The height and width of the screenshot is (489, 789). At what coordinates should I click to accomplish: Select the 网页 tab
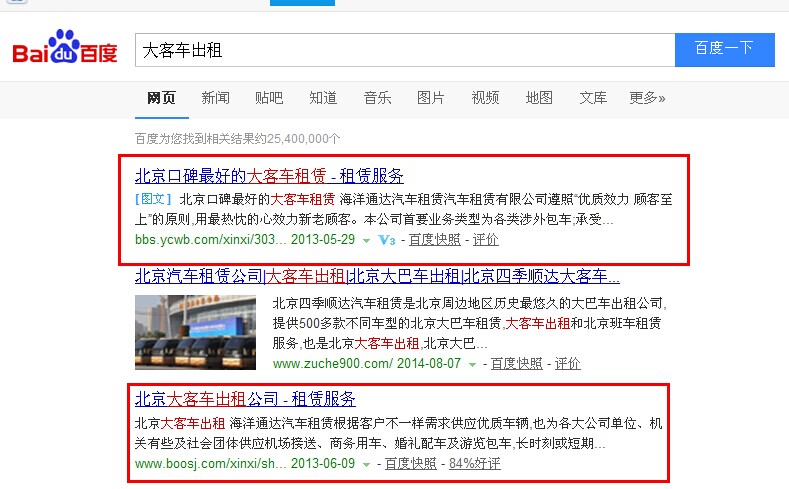tap(162, 98)
